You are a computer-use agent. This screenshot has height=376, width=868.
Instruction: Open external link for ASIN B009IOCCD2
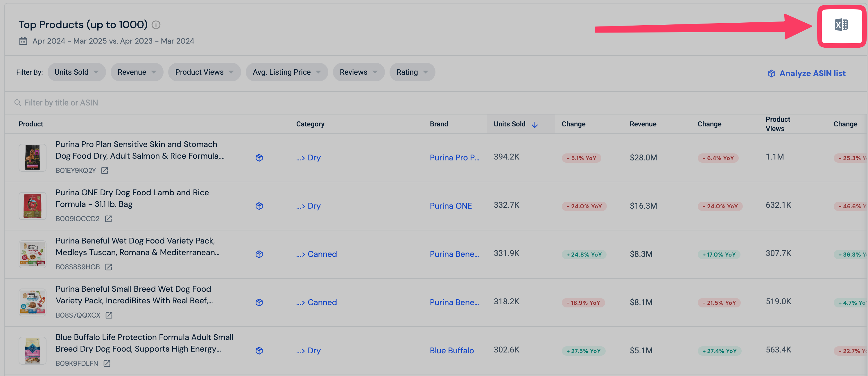[x=108, y=219]
